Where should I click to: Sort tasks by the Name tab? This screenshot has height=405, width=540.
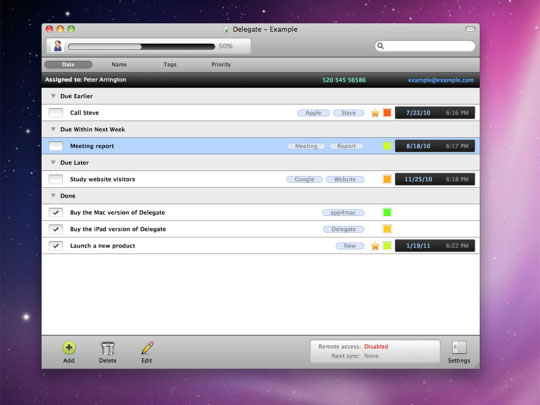tap(119, 64)
